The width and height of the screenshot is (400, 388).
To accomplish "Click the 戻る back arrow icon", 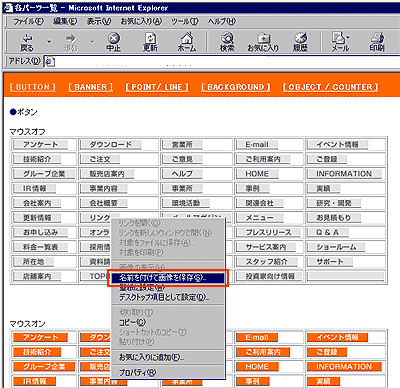I will pos(27,38).
